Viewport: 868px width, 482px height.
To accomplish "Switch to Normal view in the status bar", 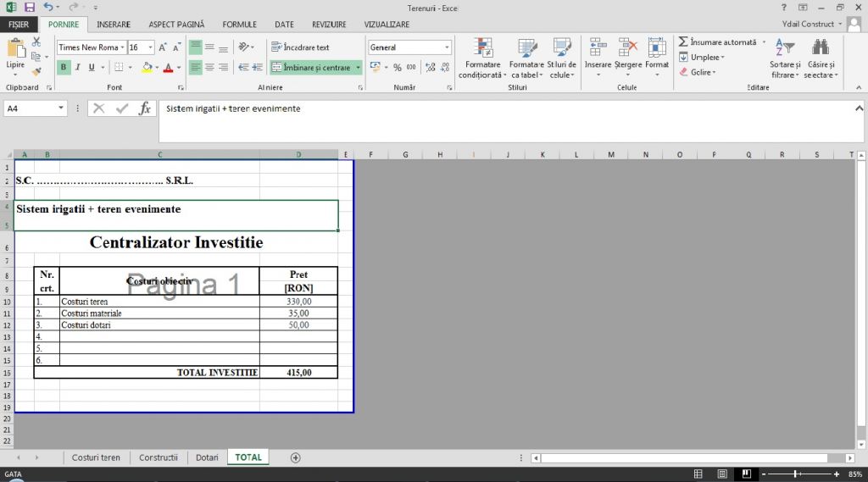I will [x=698, y=474].
